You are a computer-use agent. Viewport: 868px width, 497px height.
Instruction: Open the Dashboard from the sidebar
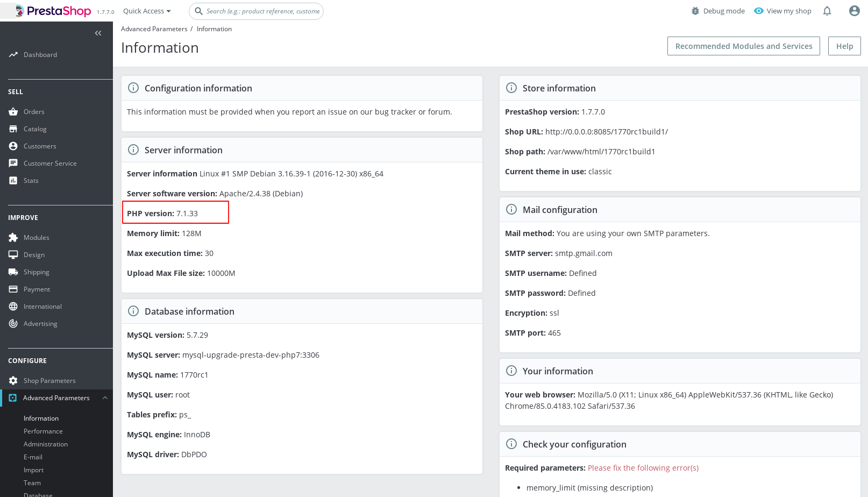(13, 54)
